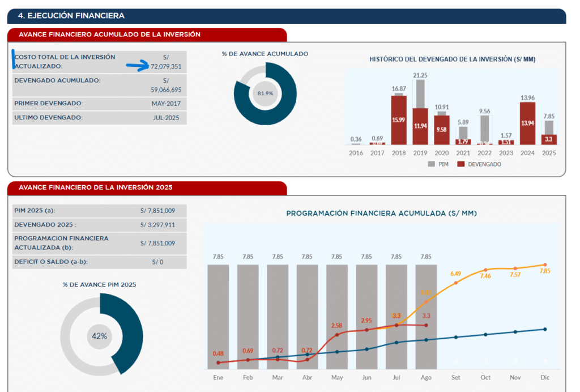The height and width of the screenshot is (392, 580).
Task: Click the 2024 red bar labeled 13.94
Action: click(x=527, y=123)
